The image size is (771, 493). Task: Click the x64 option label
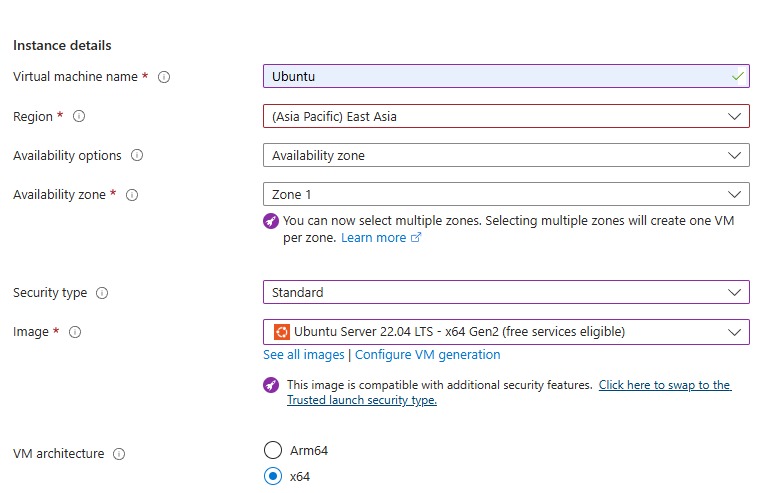(x=300, y=476)
